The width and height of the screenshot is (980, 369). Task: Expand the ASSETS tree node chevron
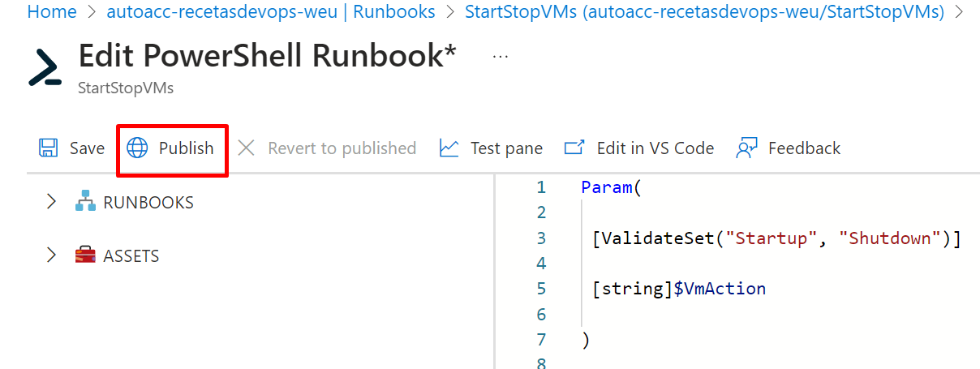pos(52,255)
